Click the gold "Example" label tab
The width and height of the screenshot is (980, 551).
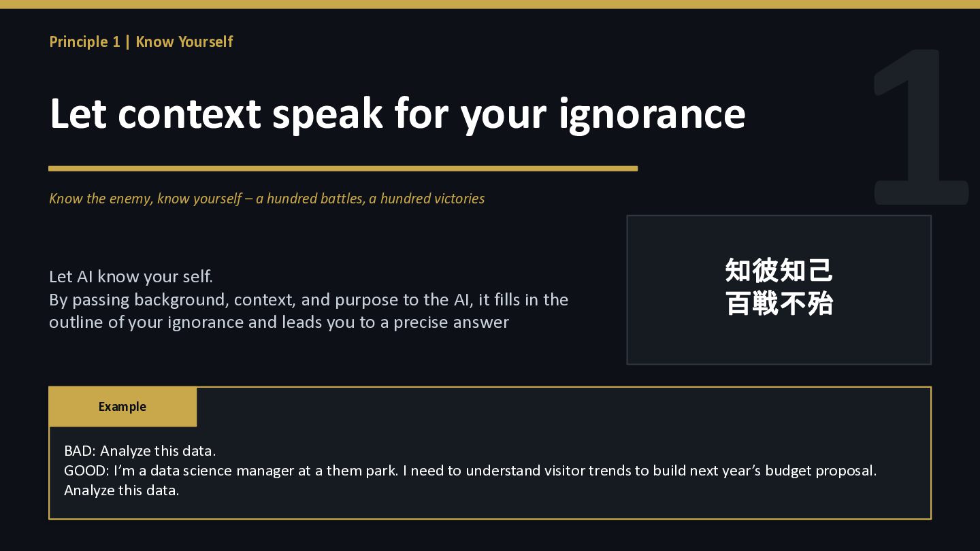pyautogui.click(x=122, y=407)
